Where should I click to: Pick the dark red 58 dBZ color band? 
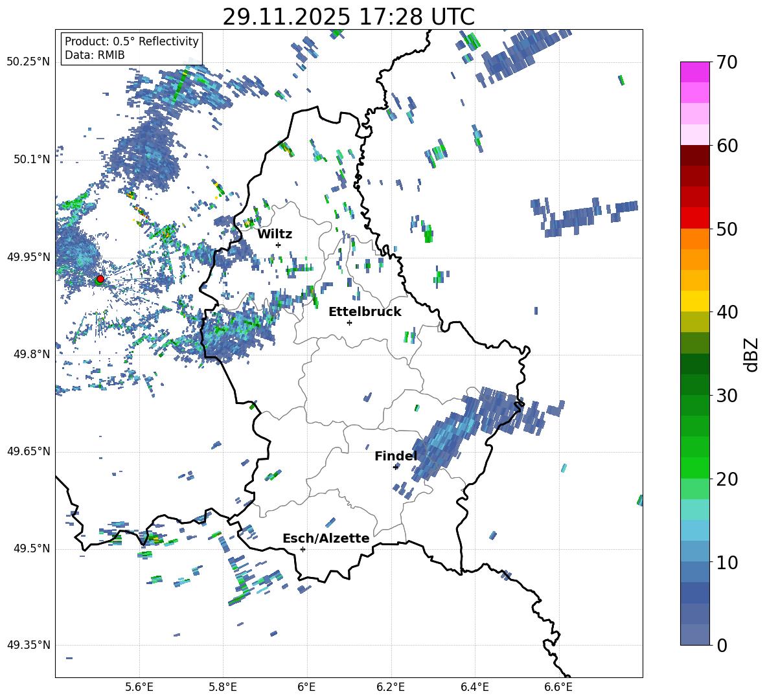pos(694,155)
